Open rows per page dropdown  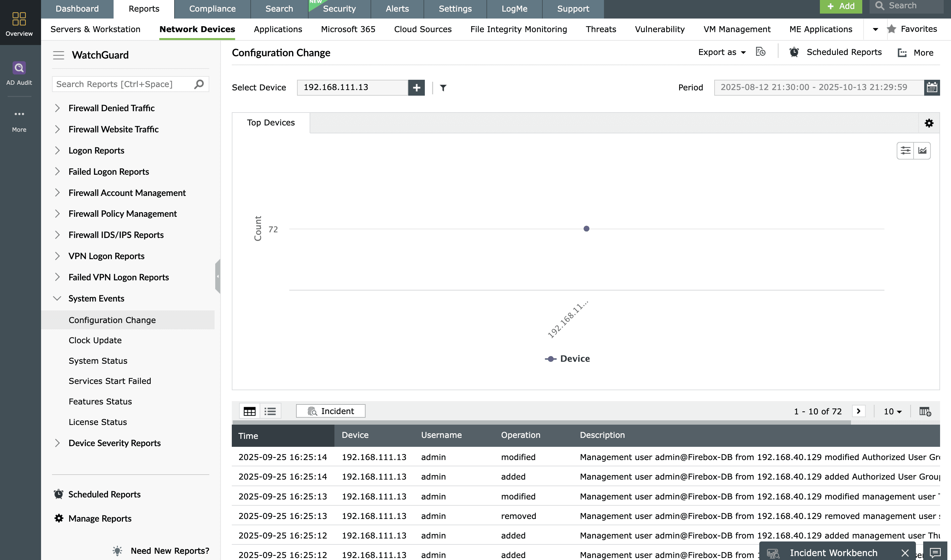click(x=892, y=411)
